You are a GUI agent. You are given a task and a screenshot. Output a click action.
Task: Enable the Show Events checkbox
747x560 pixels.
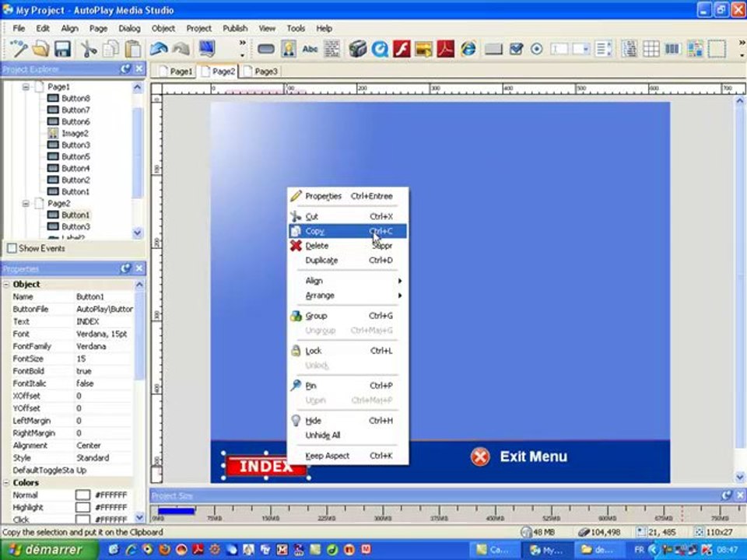coord(12,248)
